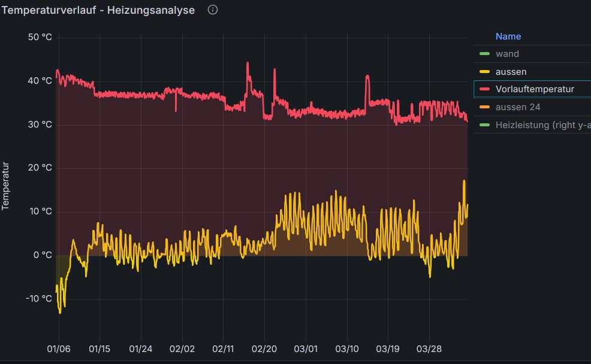
Task: Open color picker for wand green swatch
Action: click(484, 54)
